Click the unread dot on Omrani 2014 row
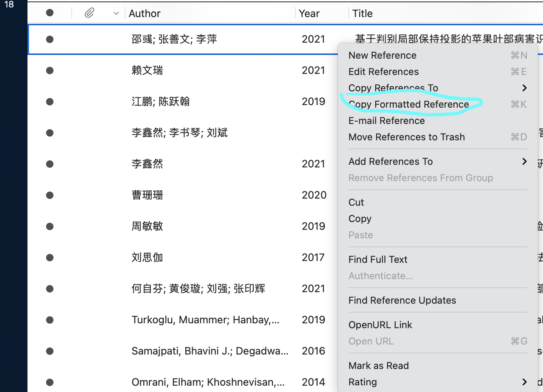 [x=49, y=382]
